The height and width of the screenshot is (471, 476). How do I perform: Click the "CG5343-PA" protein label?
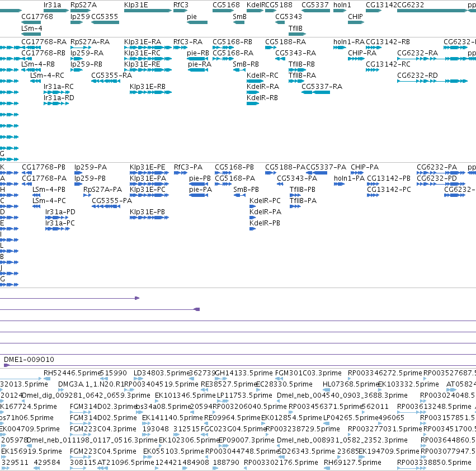click(297, 178)
